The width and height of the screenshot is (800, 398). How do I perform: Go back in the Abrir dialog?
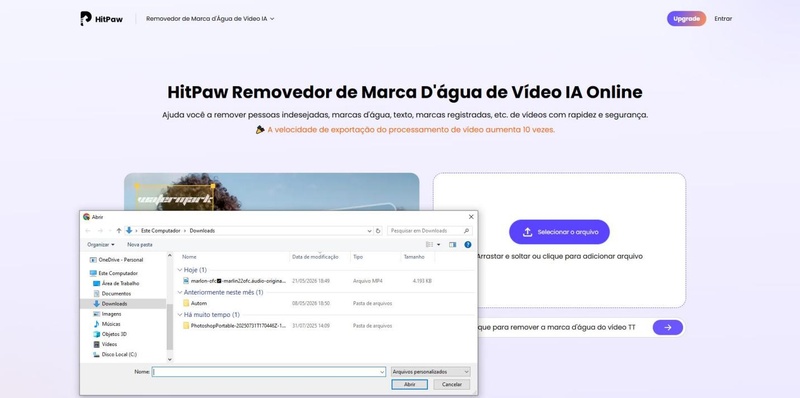click(x=88, y=231)
